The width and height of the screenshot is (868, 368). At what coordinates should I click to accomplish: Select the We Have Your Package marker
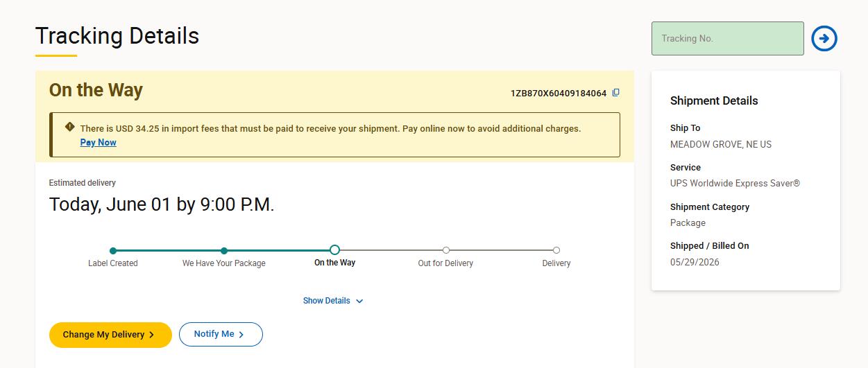tap(224, 250)
